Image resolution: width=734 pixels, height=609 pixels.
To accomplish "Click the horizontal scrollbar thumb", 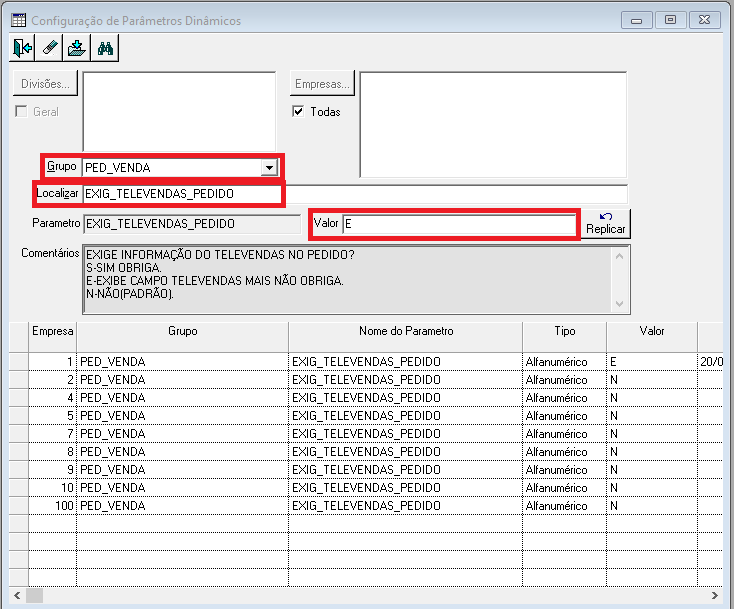I will click(x=34, y=595).
